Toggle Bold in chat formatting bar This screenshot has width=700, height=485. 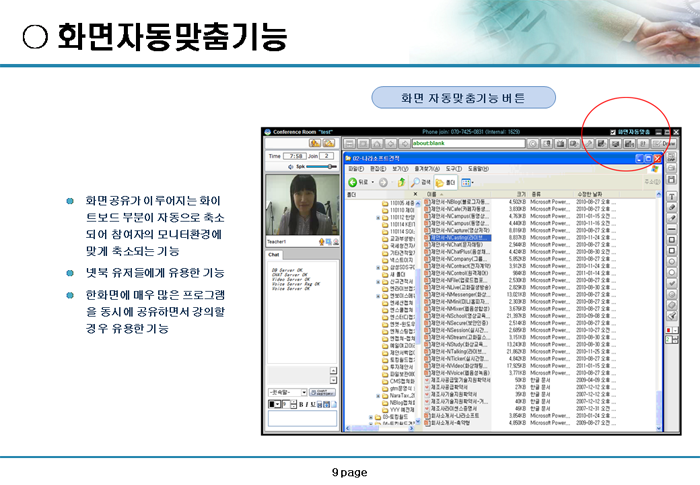click(x=301, y=404)
